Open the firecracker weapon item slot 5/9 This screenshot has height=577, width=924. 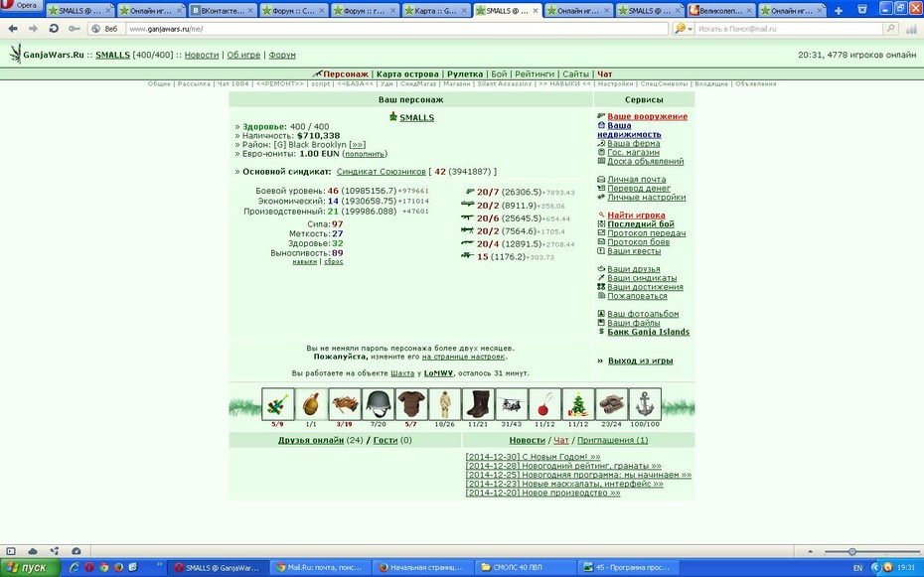(277, 404)
